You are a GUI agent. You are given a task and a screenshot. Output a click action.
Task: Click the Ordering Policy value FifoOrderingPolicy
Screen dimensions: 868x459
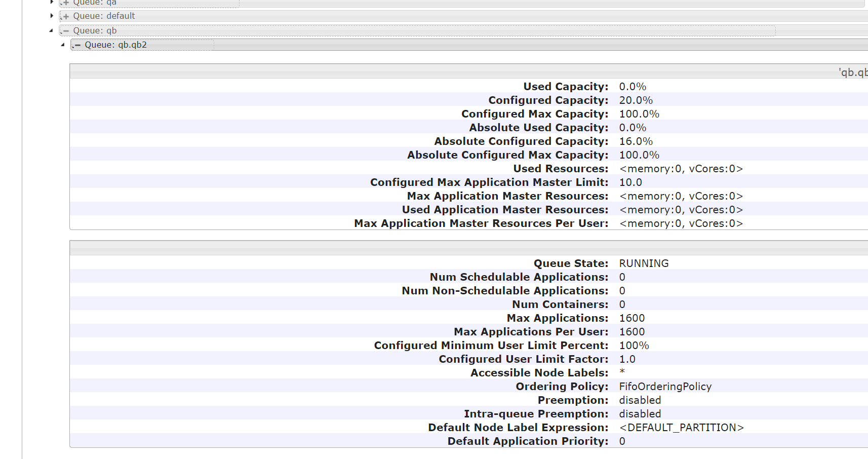coord(665,387)
